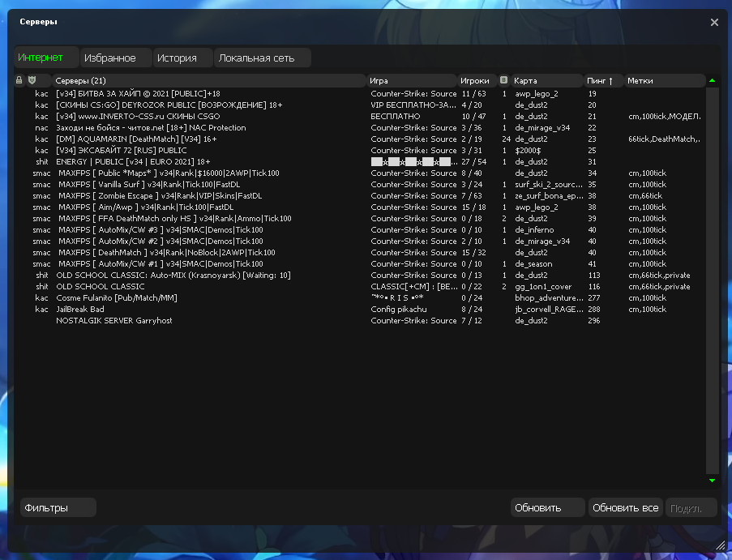The width and height of the screenshot is (732, 560).
Task: Click the Подкл. connect button
Action: (x=691, y=508)
